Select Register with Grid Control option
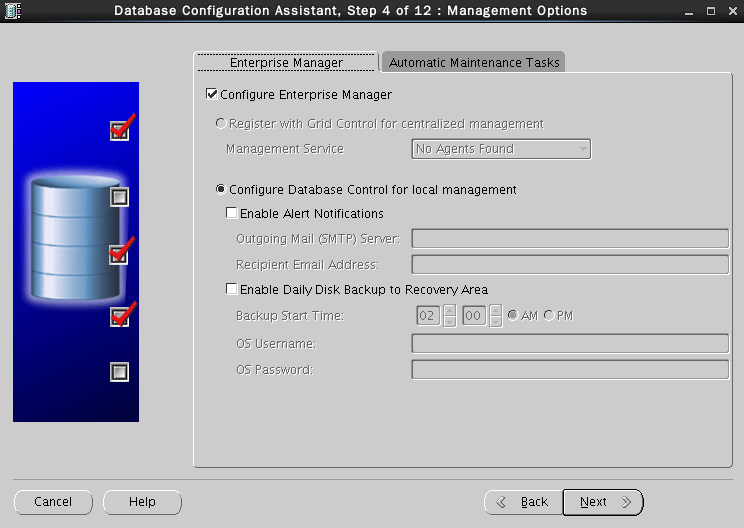Screen dimensions: 744x528 point(222,124)
